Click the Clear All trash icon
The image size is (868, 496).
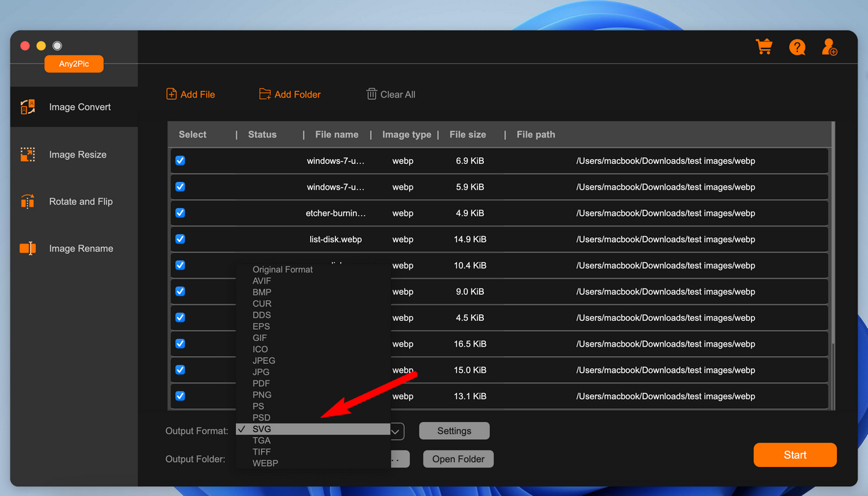(372, 94)
